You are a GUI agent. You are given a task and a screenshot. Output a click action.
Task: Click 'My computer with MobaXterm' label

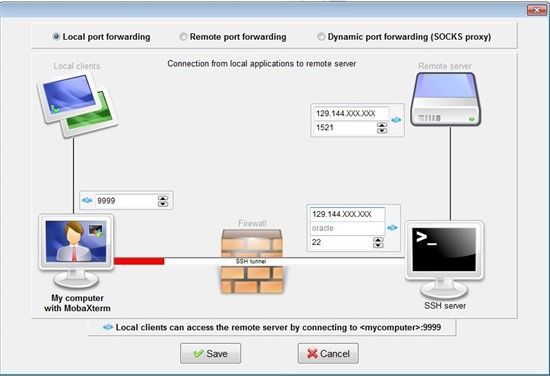pyautogui.click(x=77, y=303)
